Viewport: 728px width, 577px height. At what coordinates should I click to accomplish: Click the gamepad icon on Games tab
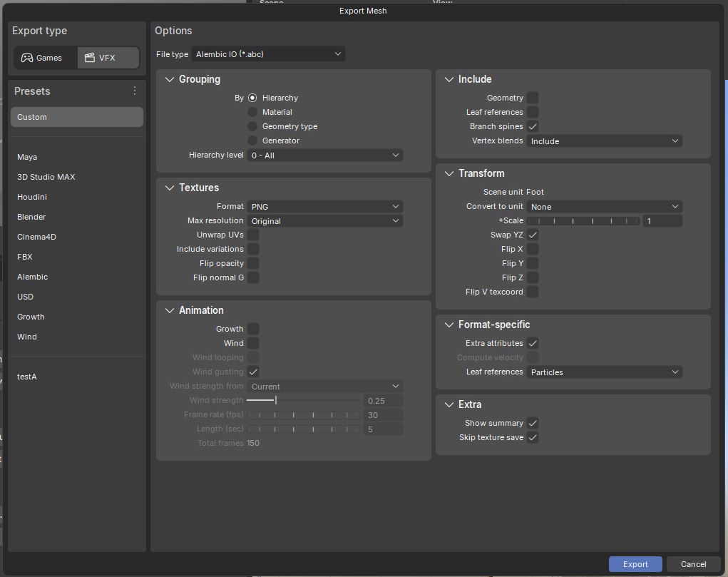click(27, 58)
